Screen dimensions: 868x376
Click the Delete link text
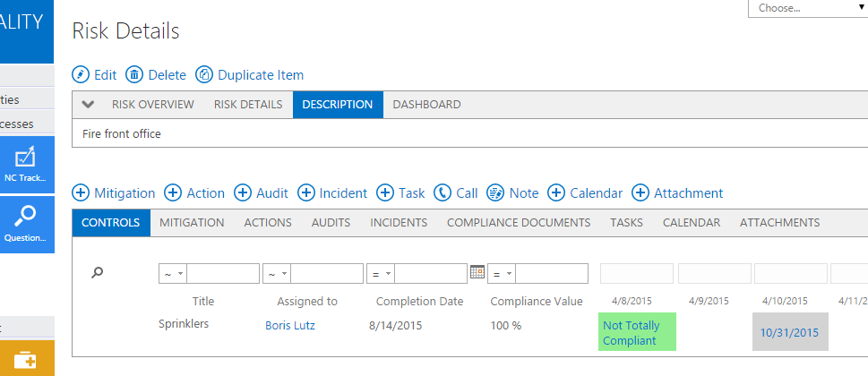168,75
